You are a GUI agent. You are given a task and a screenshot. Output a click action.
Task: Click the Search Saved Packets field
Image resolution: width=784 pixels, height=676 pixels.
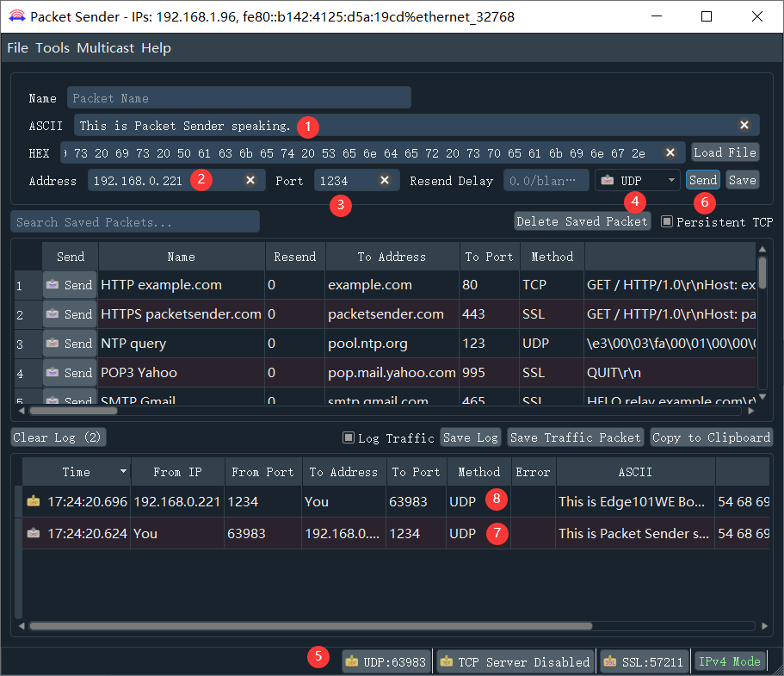[x=135, y=221]
